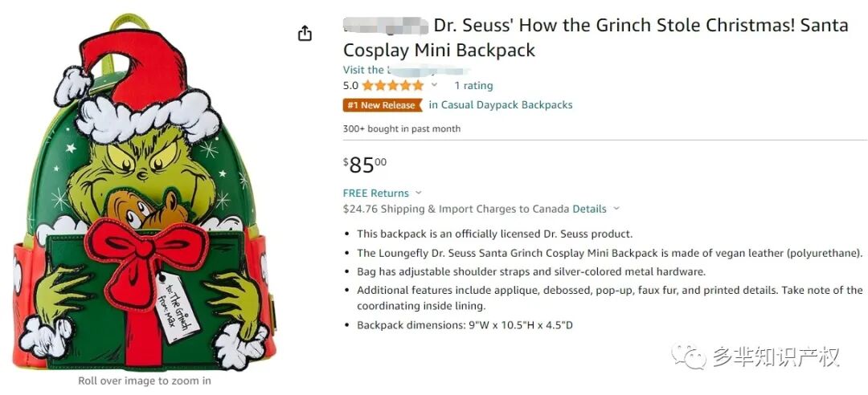868x395 pixels.
Task: Expand the star rating breakdown chevron
Action: pos(435,84)
